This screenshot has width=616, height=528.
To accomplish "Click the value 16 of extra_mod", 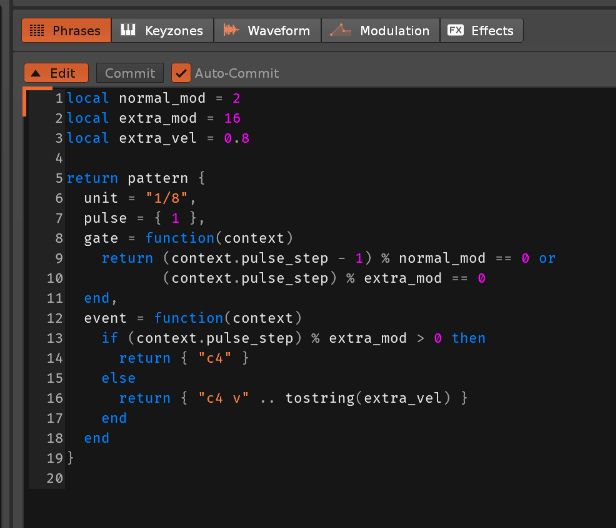I will click(232, 118).
